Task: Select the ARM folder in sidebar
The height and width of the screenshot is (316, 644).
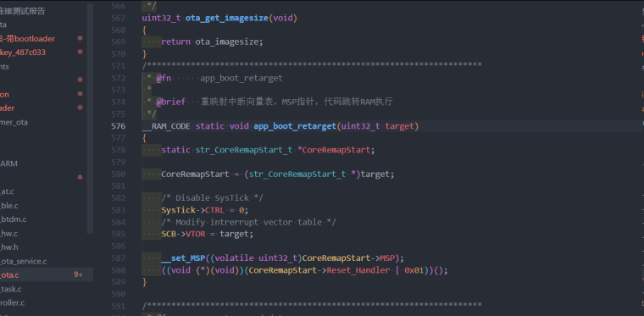Action: [x=8, y=164]
